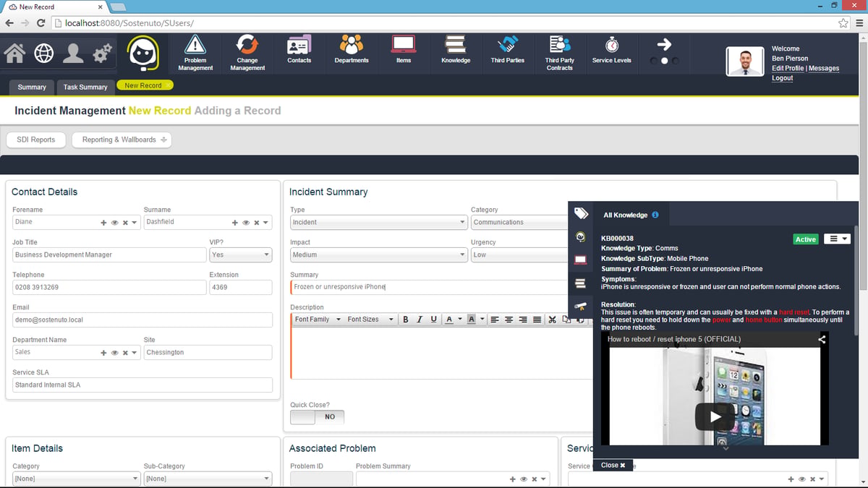Open the Sub-Category dropdown
868x488 pixels.
click(208, 479)
